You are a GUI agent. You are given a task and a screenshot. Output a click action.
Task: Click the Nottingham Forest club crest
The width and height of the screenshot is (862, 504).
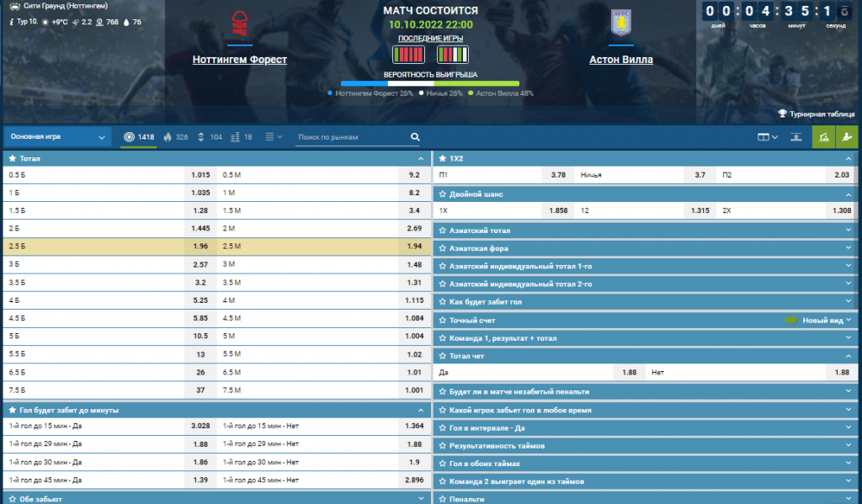click(x=240, y=25)
